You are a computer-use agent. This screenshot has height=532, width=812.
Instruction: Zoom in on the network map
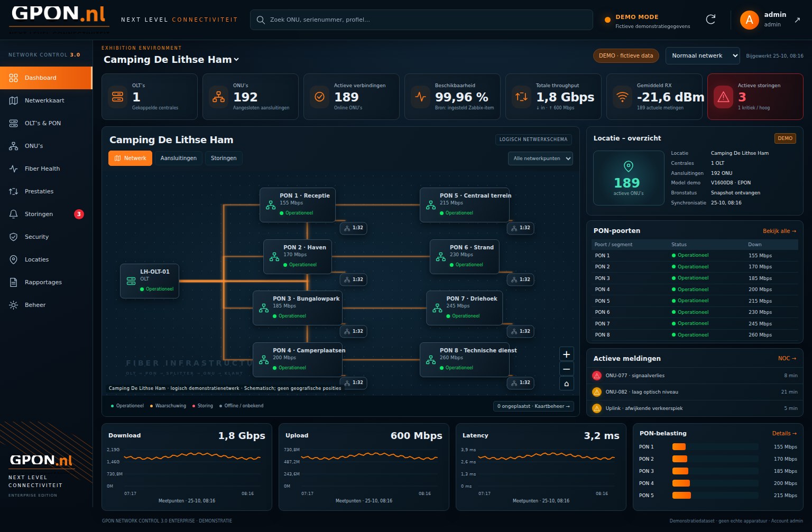[x=566, y=354]
